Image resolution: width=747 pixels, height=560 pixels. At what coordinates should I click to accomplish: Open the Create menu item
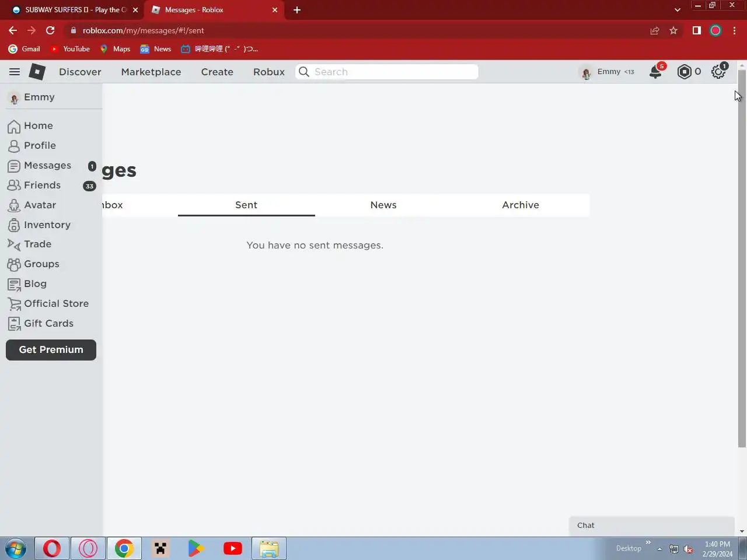pos(217,72)
